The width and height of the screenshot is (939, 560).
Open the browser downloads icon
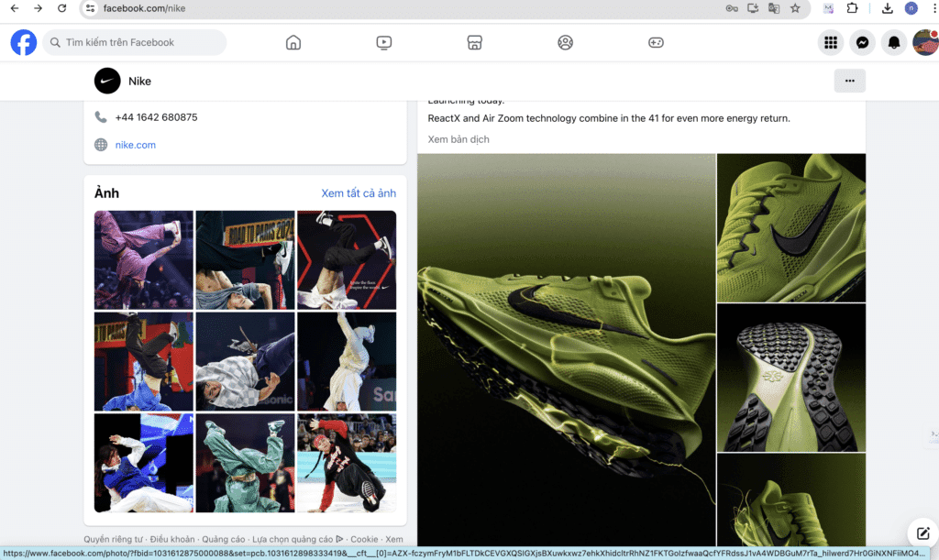click(x=888, y=8)
